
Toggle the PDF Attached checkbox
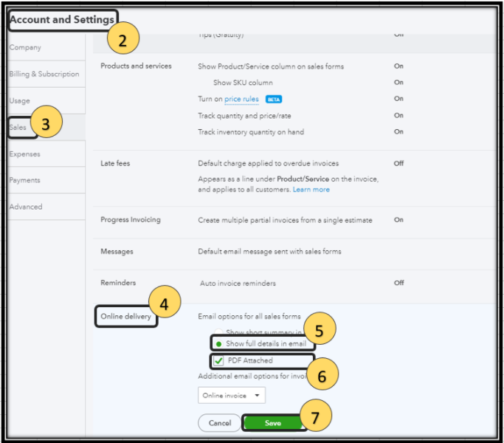coord(218,360)
